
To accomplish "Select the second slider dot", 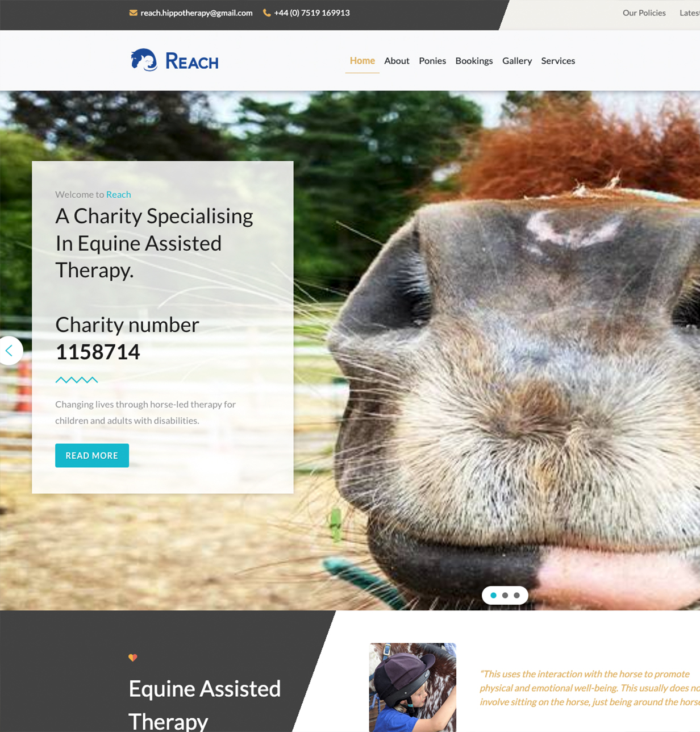I will (505, 596).
